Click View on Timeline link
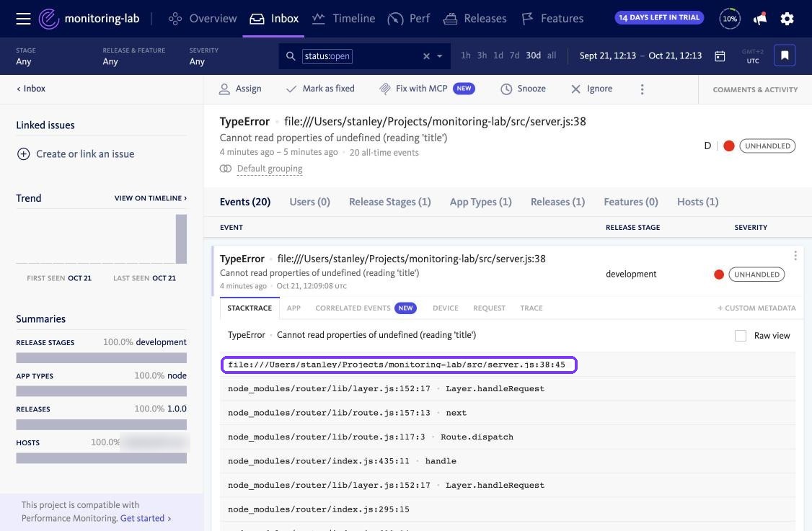Image resolution: width=812 pixels, height=531 pixels. 151,198
